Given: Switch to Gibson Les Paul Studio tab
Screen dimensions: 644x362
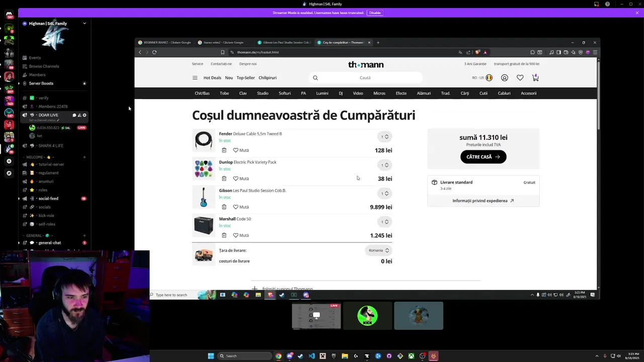Looking at the screenshot, I should (284, 43).
